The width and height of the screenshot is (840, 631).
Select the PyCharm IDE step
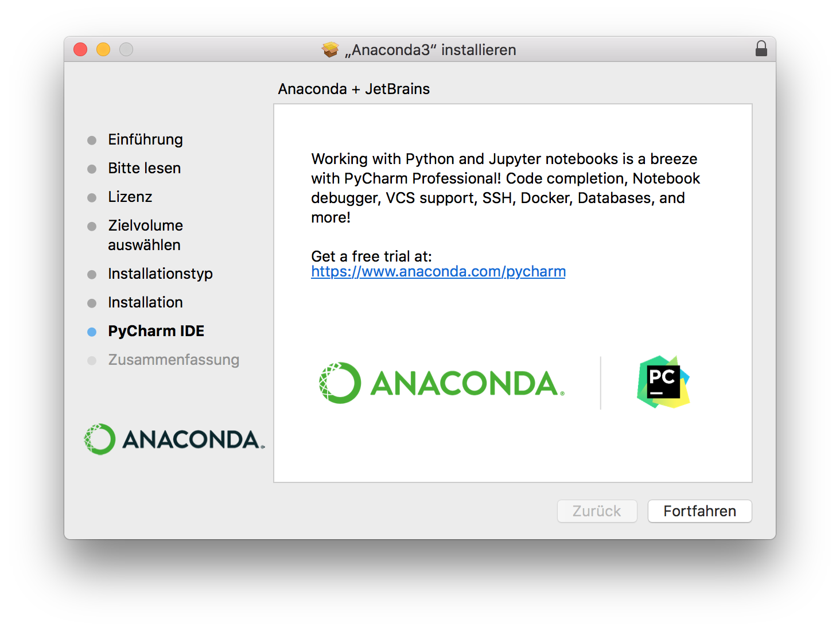point(156,331)
